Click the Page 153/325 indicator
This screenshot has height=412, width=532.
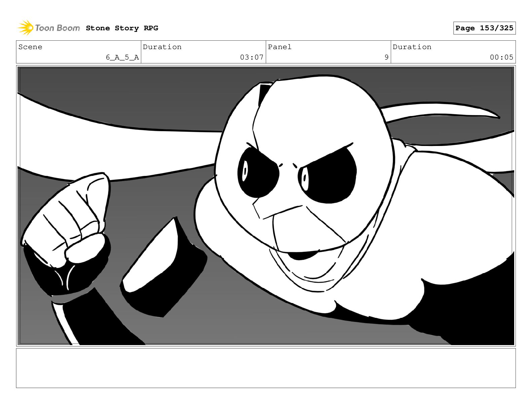pyautogui.click(x=484, y=28)
